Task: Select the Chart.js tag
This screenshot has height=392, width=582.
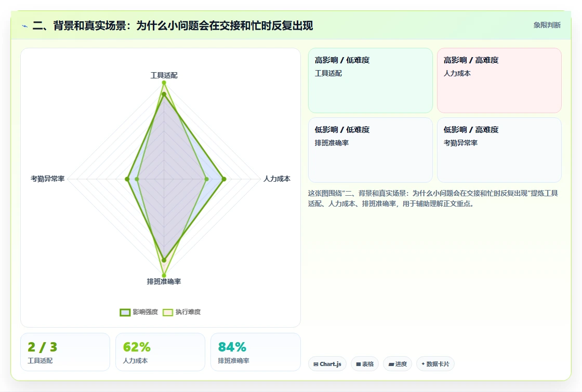Action: (x=327, y=364)
